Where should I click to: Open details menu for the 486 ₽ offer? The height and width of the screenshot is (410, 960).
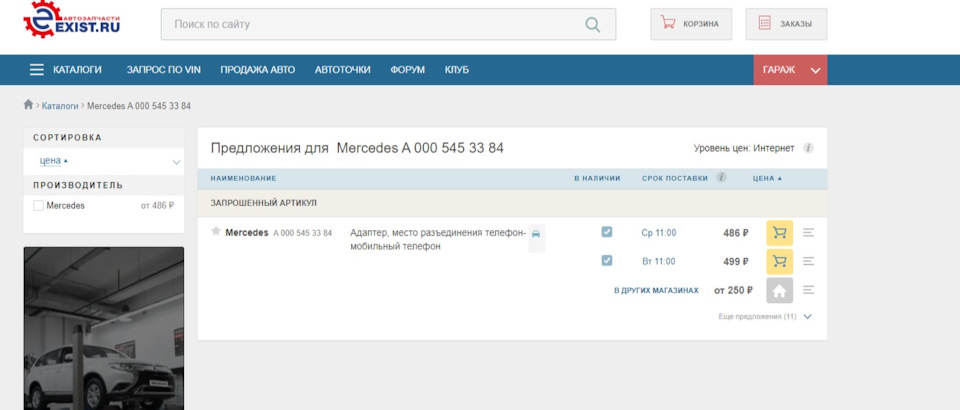[x=808, y=233]
